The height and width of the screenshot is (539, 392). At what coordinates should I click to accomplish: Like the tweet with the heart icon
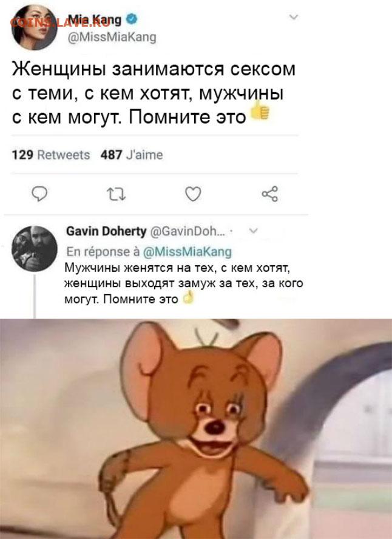(x=193, y=194)
